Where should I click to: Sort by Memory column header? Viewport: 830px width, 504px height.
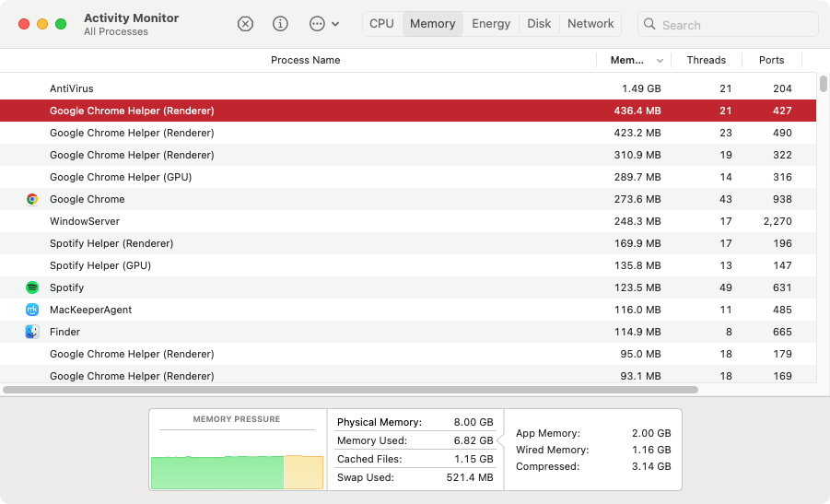627,61
